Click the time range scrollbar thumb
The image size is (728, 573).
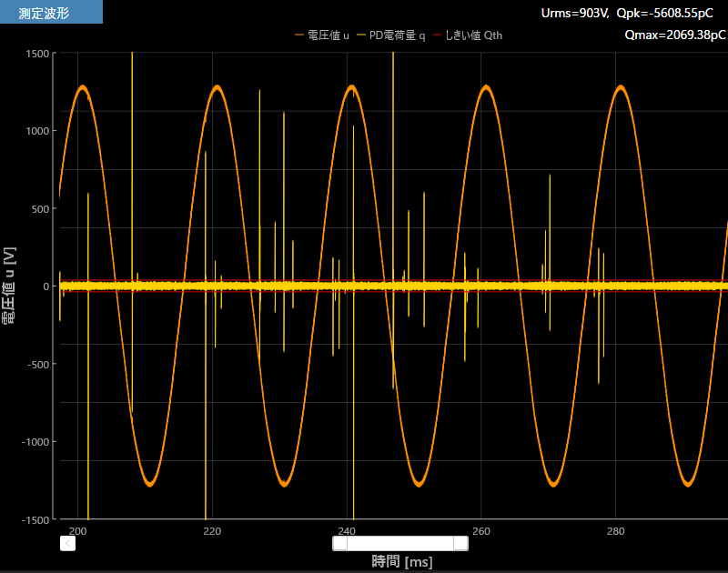tap(400, 543)
